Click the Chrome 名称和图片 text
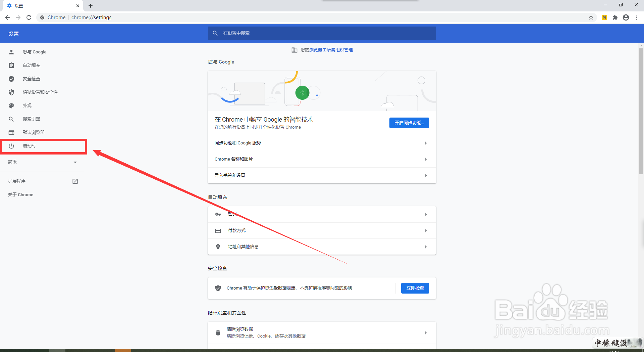 234,159
